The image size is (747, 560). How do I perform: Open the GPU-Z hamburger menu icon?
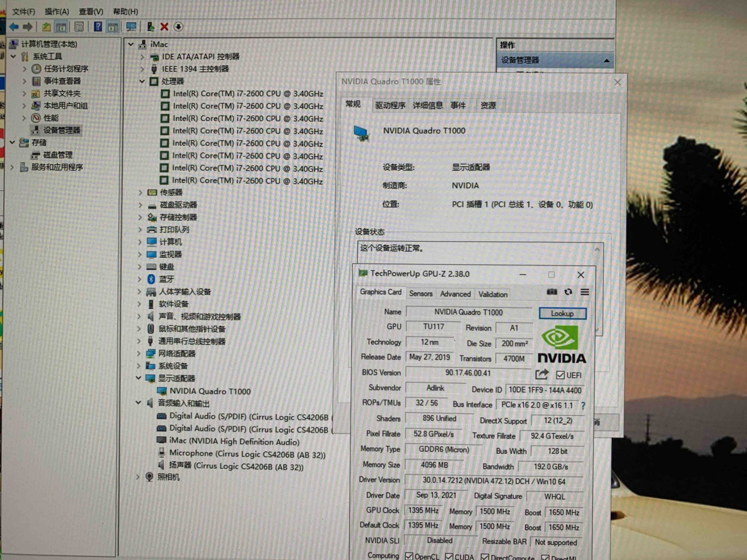(x=585, y=292)
